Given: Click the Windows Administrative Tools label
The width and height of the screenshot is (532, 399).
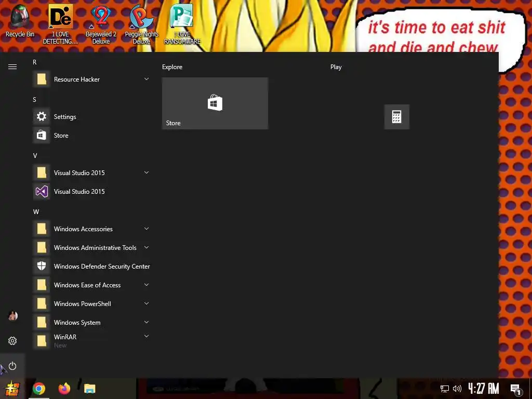Looking at the screenshot, I should tap(95, 248).
